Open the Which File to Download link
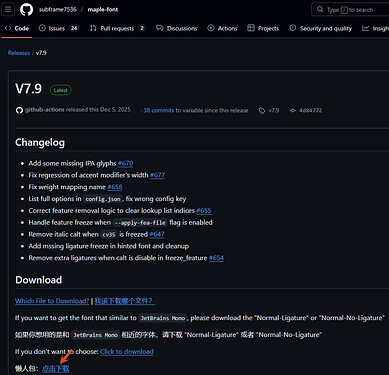 (52, 301)
